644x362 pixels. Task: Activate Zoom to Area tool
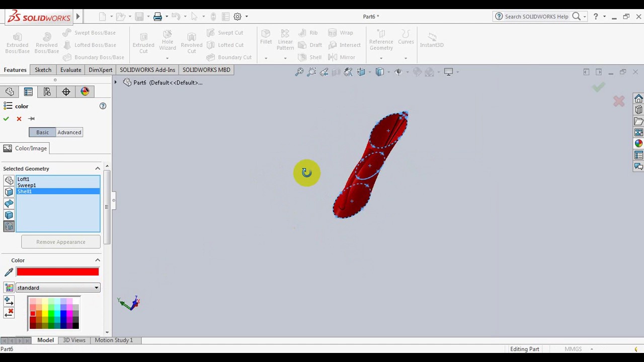click(312, 72)
